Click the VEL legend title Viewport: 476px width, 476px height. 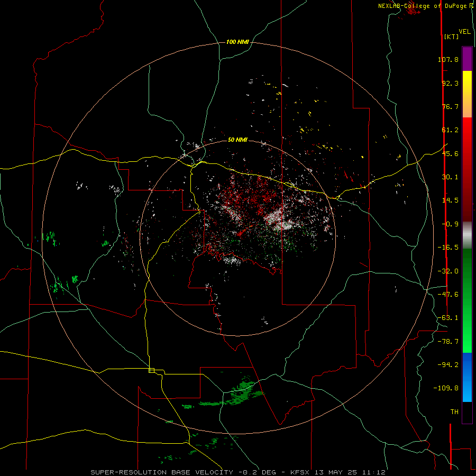coord(464,32)
